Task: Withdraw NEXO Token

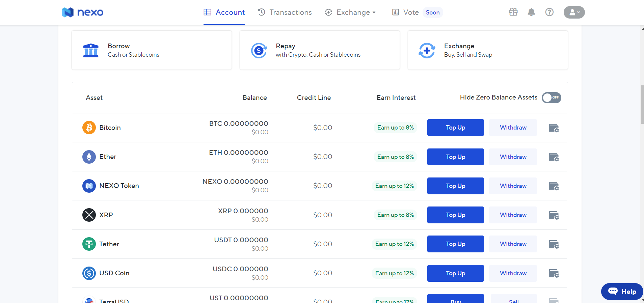Action: 513,186
